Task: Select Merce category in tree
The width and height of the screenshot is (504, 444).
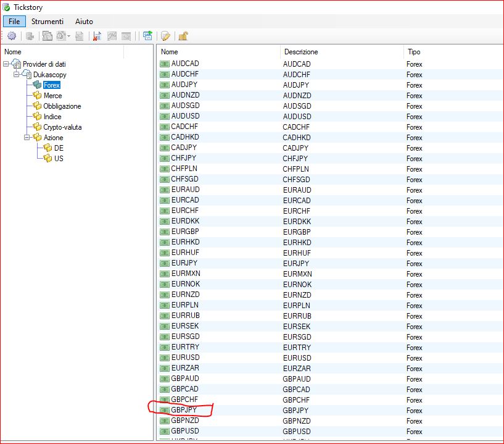Action: coord(52,96)
